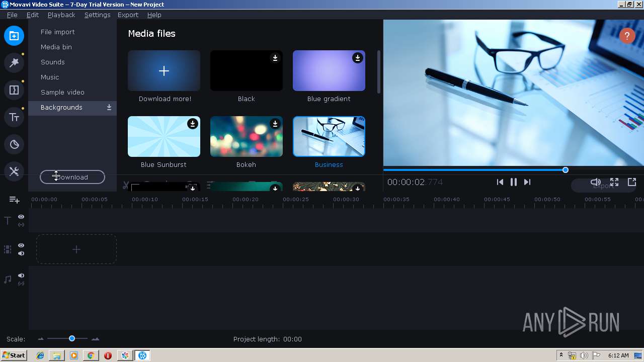Viewport: 644px width, 362px height.
Task: Hide the title track with the eye icon
Action: click(x=21, y=217)
